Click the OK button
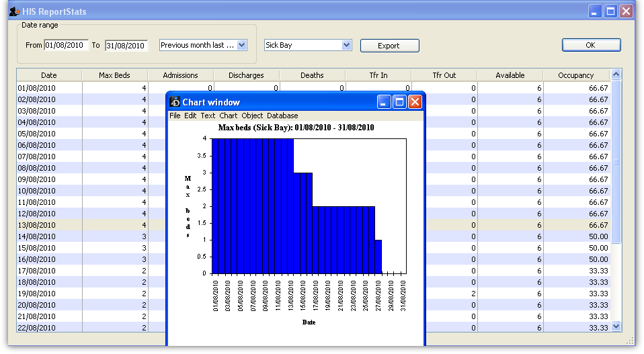This screenshot has height=354, width=644. coord(591,45)
